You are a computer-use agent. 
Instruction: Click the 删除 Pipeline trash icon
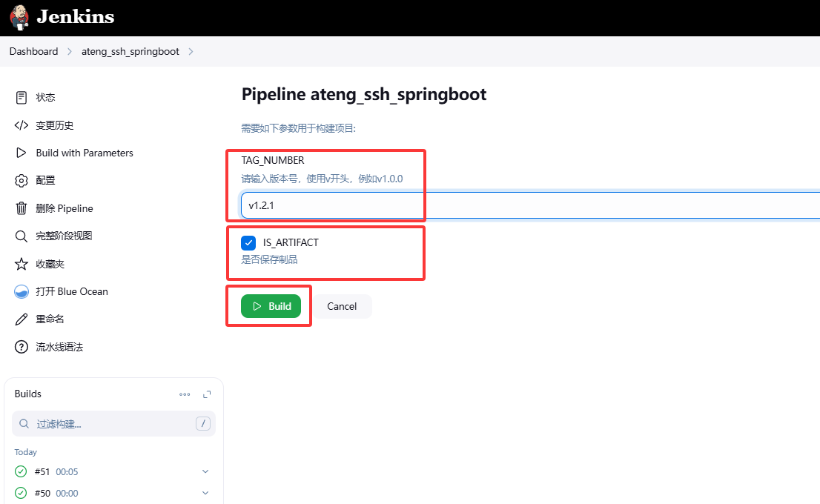pos(22,208)
